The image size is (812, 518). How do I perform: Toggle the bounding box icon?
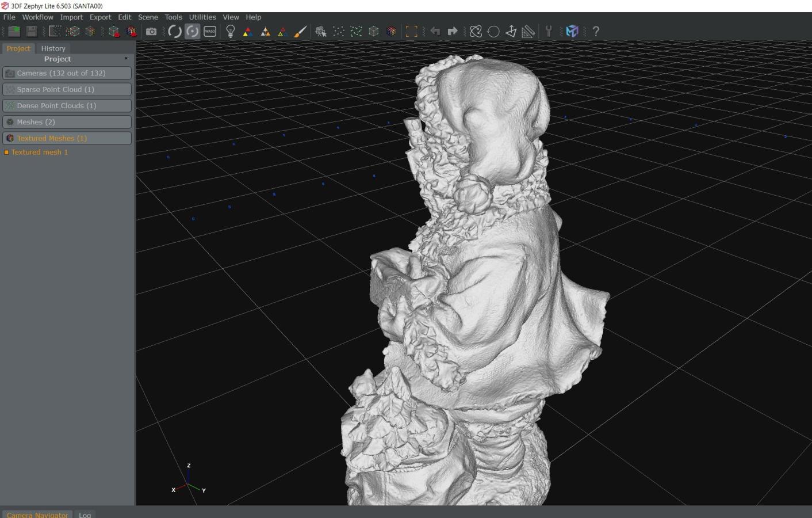(412, 32)
